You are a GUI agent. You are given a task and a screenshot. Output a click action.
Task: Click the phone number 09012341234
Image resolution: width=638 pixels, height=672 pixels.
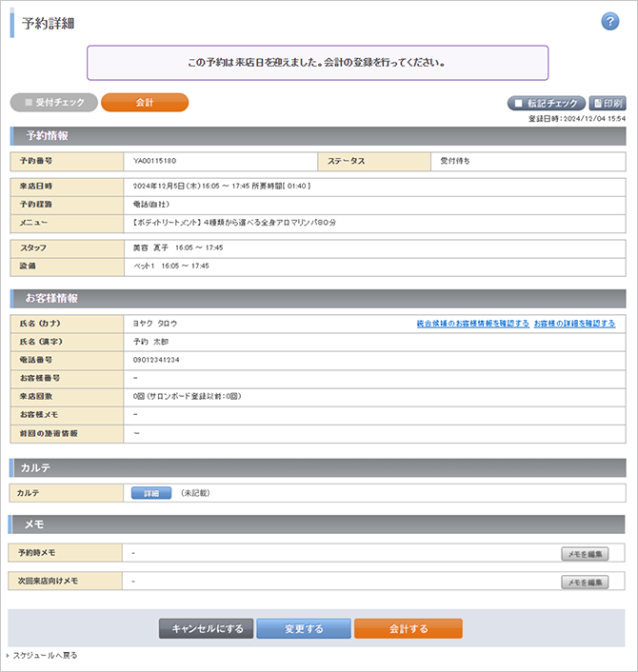pyautogui.click(x=157, y=360)
